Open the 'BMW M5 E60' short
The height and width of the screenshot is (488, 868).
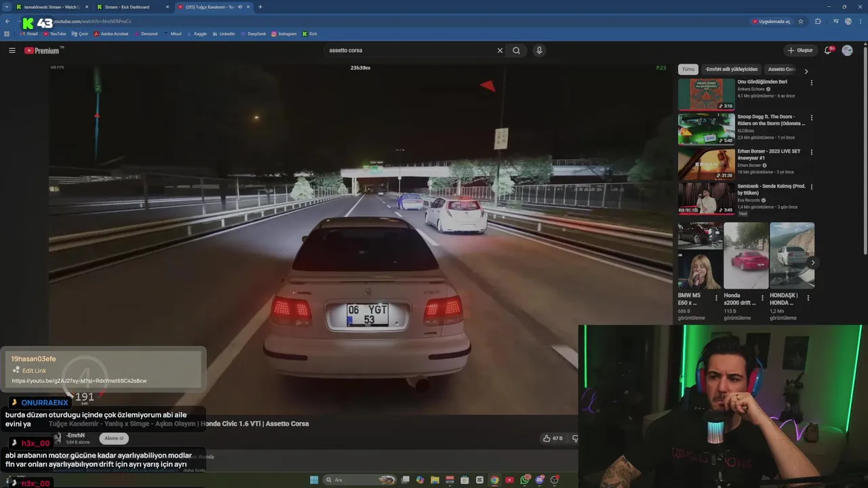click(x=701, y=256)
